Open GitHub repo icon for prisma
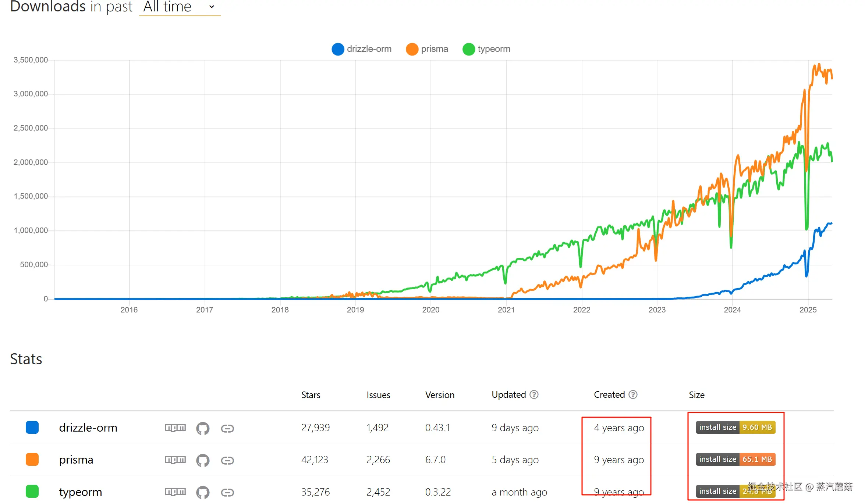 (x=203, y=460)
